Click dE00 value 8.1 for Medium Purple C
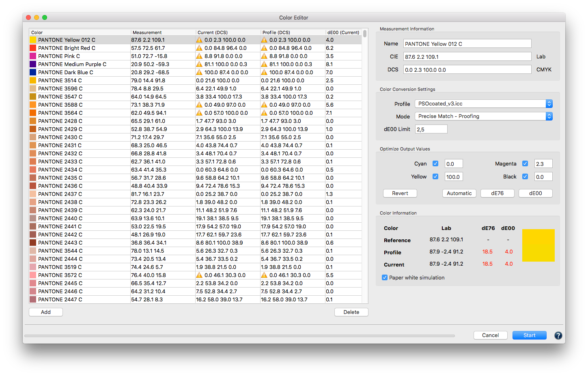The image size is (588, 376). coord(329,64)
